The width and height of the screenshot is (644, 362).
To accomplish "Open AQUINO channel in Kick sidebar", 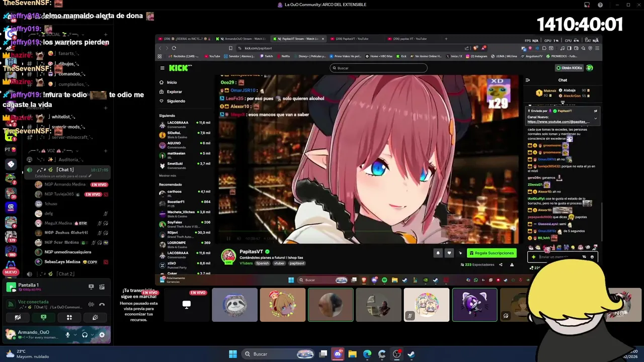I will click(x=185, y=144).
